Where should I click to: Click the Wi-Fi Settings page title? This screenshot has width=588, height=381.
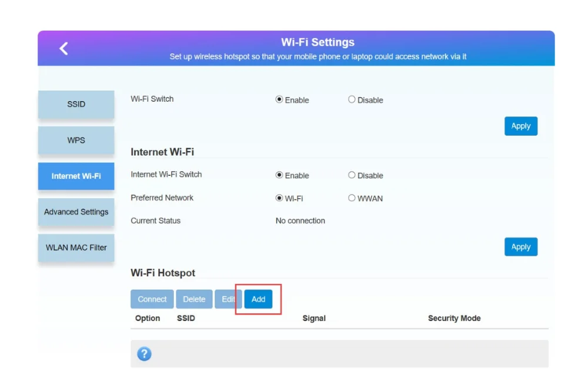(x=318, y=42)
